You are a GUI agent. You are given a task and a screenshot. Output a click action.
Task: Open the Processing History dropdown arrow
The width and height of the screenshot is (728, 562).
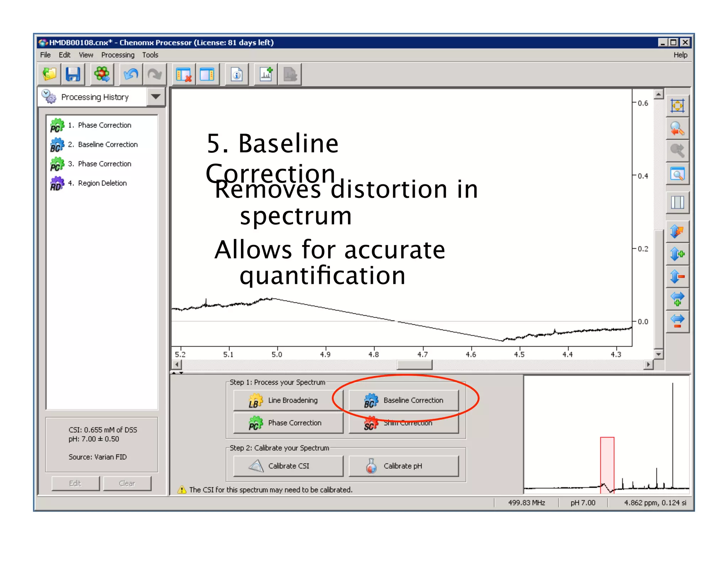(156, 97)
